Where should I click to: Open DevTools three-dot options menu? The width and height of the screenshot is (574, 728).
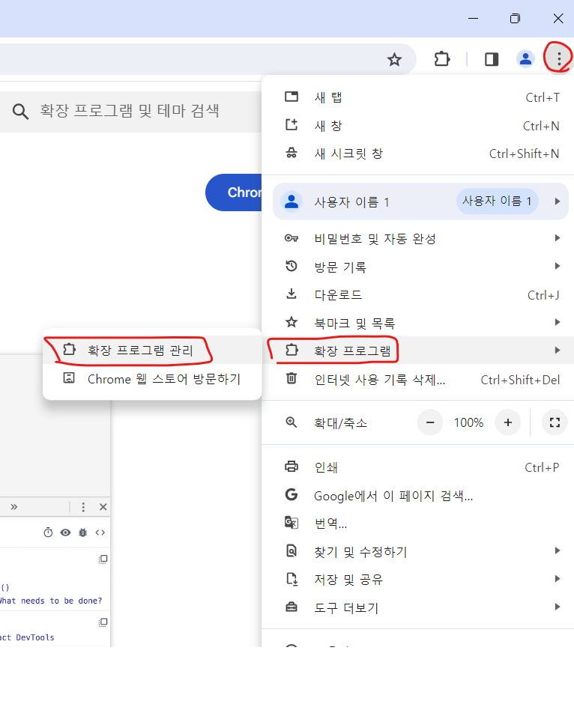pyautogui.click(x=83, y=507)
